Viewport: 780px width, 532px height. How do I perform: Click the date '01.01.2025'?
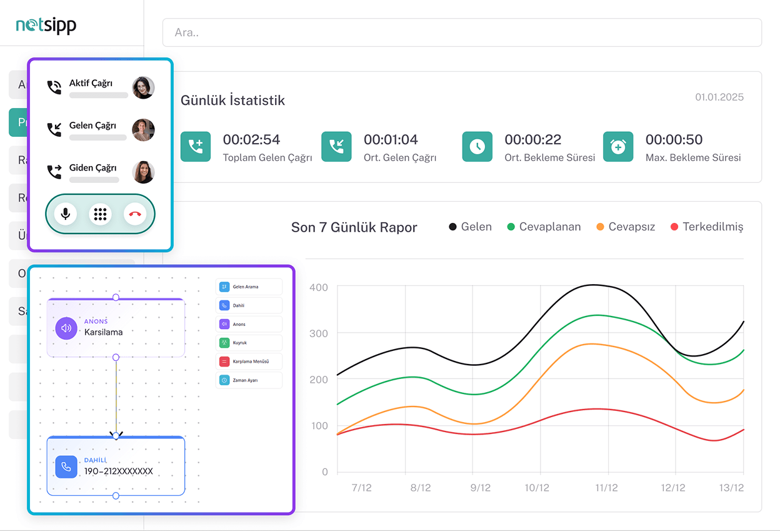[719, 97]
